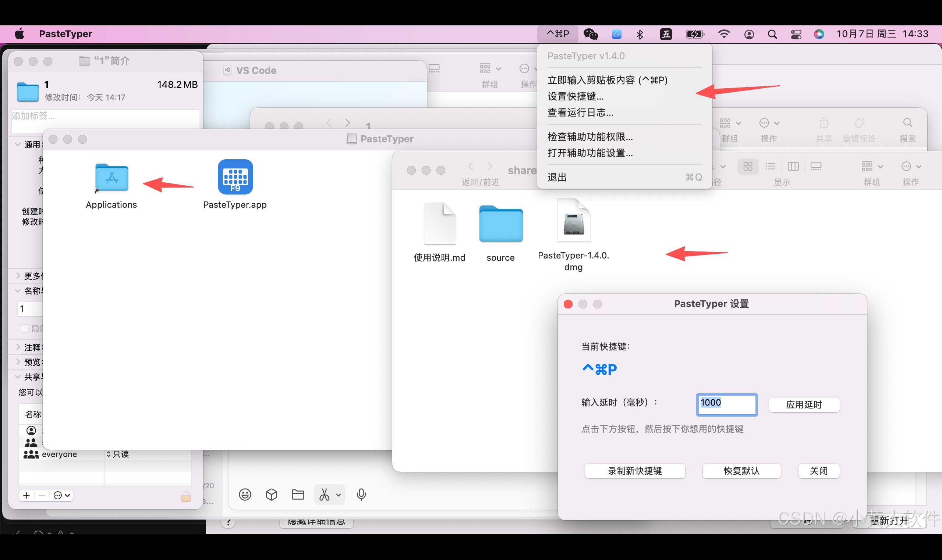Open Spotlight search in menu bar

[x=772, y=34]
